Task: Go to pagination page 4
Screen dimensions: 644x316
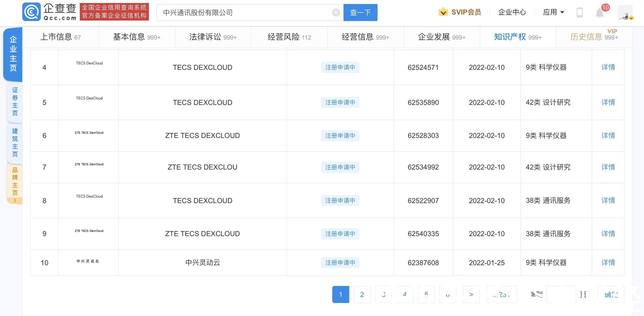Action: pos(405,294)
